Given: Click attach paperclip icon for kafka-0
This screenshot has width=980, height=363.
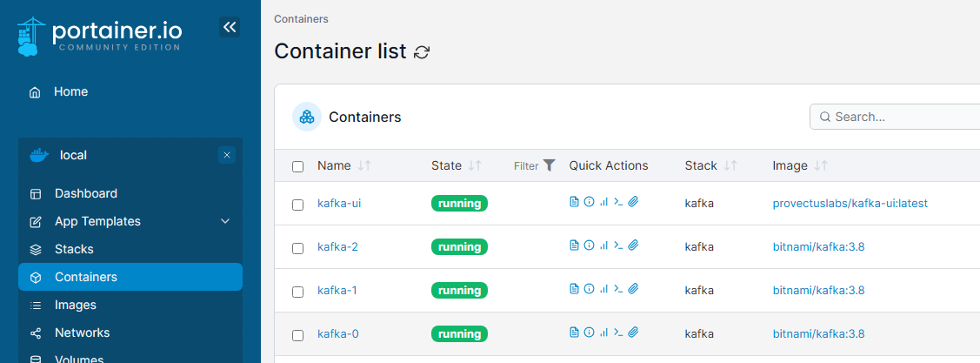Looking at the screenshot, I should tap(633, 332).
